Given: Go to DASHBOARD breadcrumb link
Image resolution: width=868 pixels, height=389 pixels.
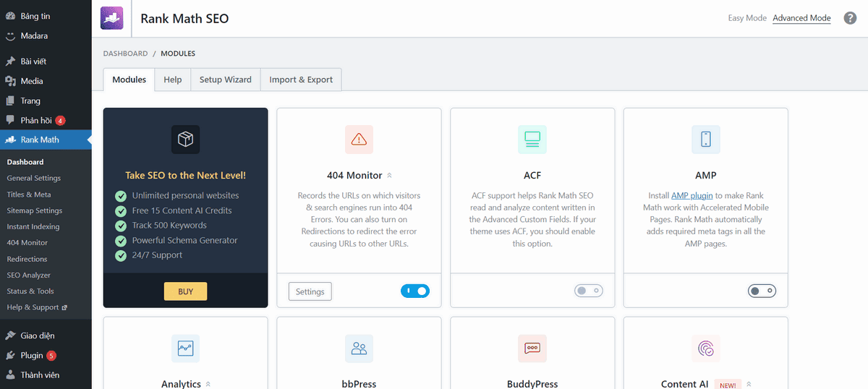Looking at the screenshot, I should point(125,54).
